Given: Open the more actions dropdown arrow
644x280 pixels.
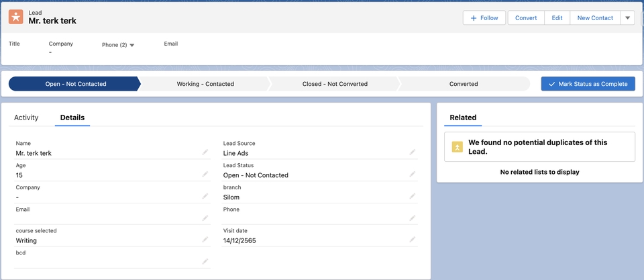Looking at the screenshot, I should click(x=628, y=18).
